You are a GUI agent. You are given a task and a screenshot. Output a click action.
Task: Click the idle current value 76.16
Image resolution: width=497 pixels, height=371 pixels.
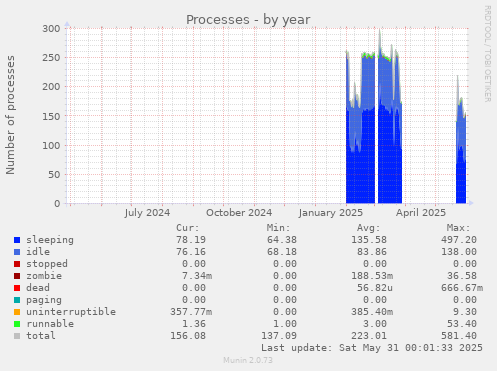click(x=191, y=252)
